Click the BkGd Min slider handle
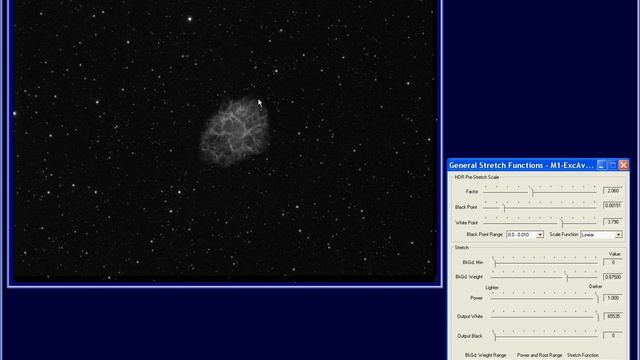Viewport: 640px width, 360px height. pyautogui.click(x=494, y=262)
